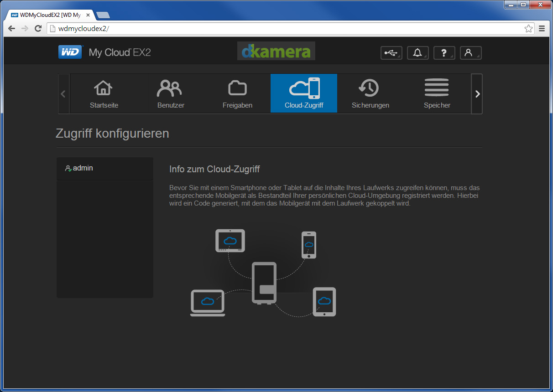The width and height of the screenshot is (553, 392).
Task: Open the Speicher tab
Action: [x=437, y=93]
